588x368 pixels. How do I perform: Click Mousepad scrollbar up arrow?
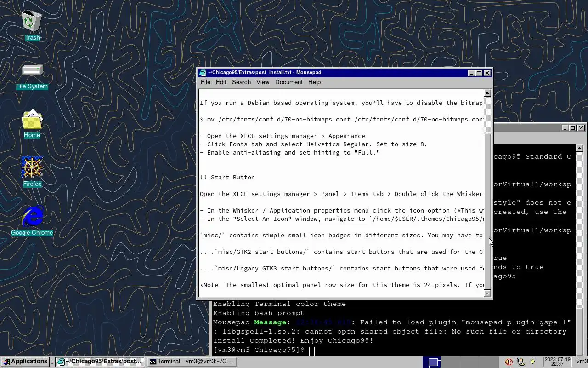click(x=487, y=93)
